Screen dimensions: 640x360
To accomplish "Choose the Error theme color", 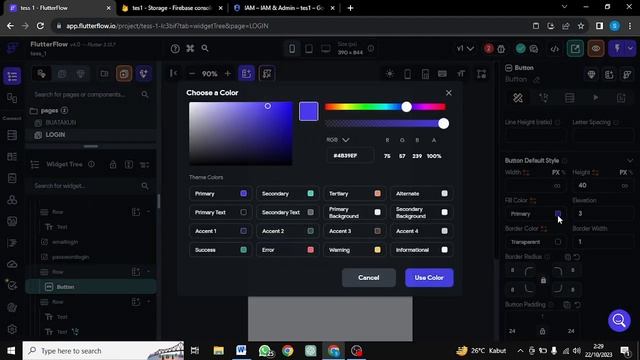I will coord(287,250).
